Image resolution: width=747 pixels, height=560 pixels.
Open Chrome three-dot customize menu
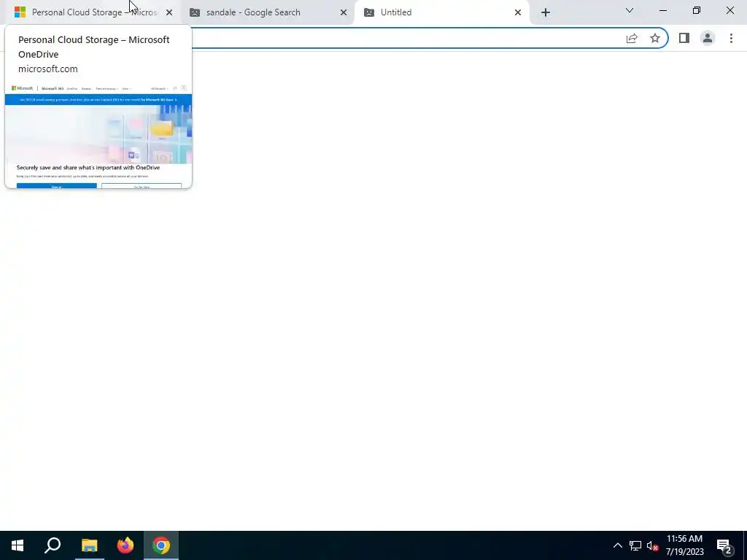(x=731, y=38)
